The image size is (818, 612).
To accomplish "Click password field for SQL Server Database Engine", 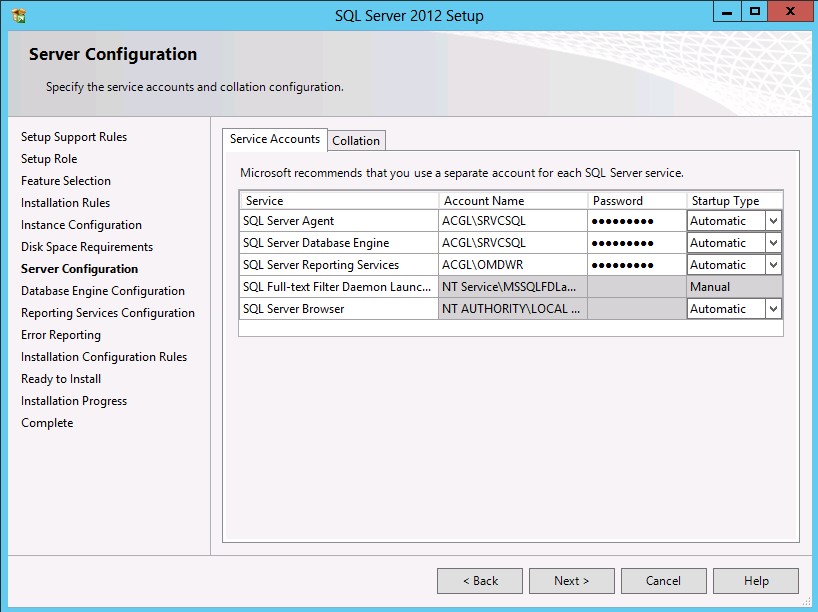I will click(637, 243).
